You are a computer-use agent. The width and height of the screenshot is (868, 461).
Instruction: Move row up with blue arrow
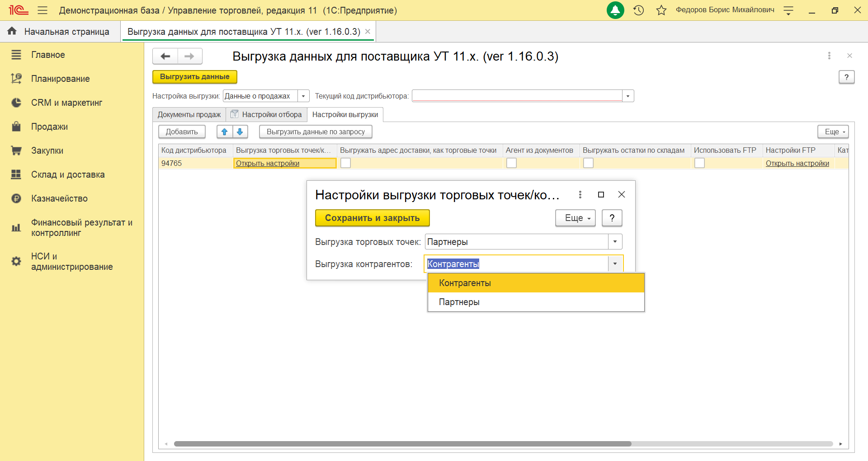point(224,132)
